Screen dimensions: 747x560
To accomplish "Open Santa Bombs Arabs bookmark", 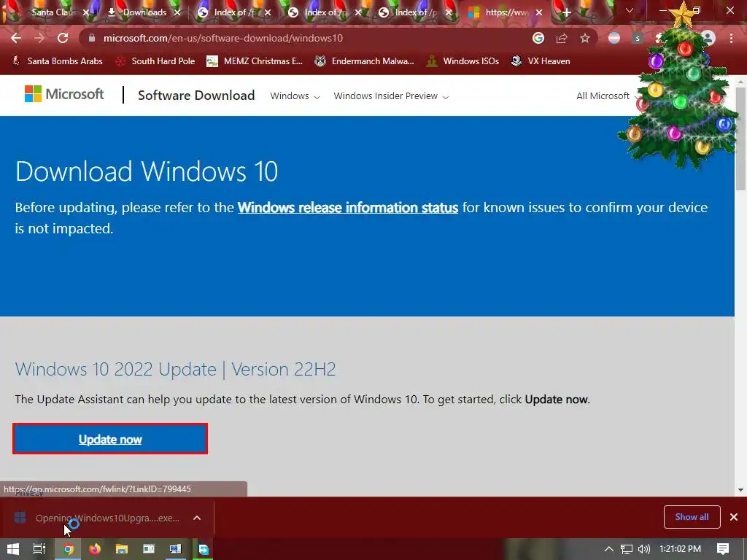I will point(57,61).
